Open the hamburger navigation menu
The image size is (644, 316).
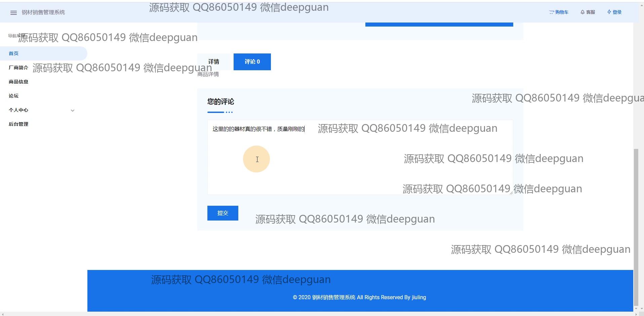coord(13,12)
